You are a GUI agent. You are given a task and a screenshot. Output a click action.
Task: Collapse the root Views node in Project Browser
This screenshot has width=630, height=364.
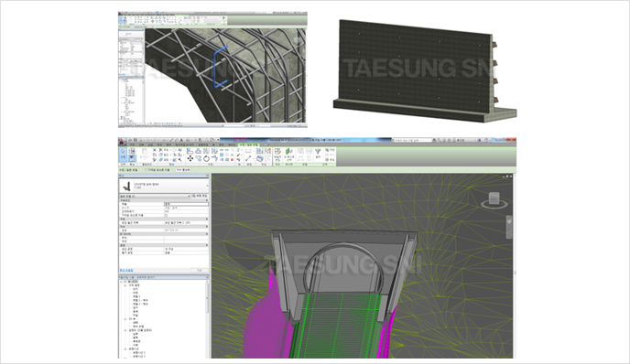click(122, 282)
